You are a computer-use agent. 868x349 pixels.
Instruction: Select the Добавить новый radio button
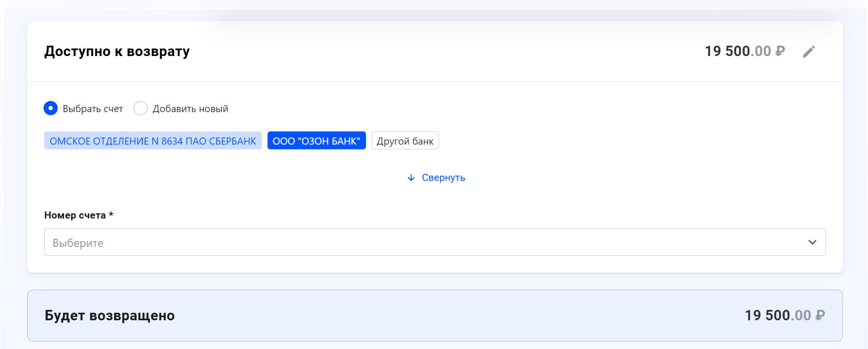coord(140,108)
